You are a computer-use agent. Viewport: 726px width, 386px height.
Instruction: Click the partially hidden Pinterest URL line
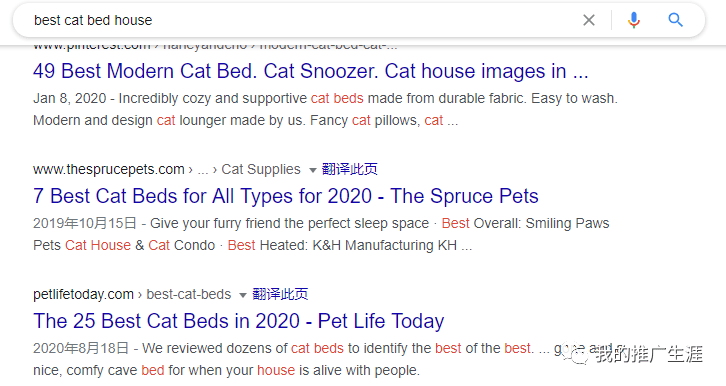point(215,47)
